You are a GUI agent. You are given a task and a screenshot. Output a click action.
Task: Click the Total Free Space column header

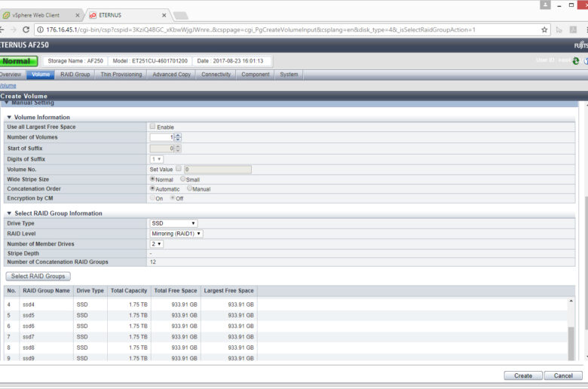pyautogui.click(x=176, y=291)
